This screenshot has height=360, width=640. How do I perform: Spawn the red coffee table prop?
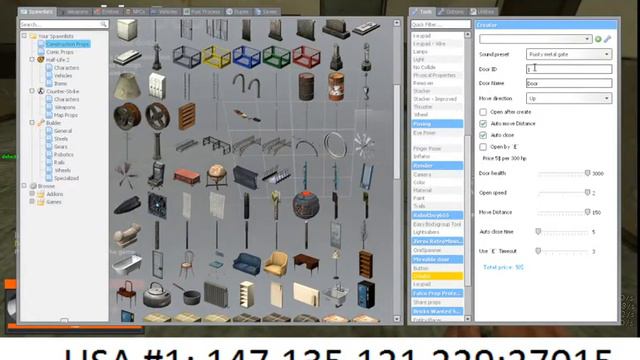187,177
